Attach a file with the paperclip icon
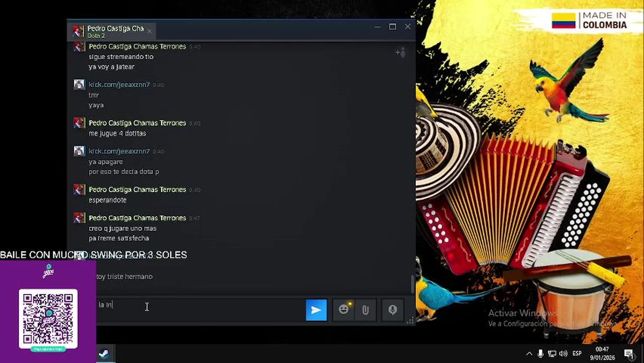 365,310
